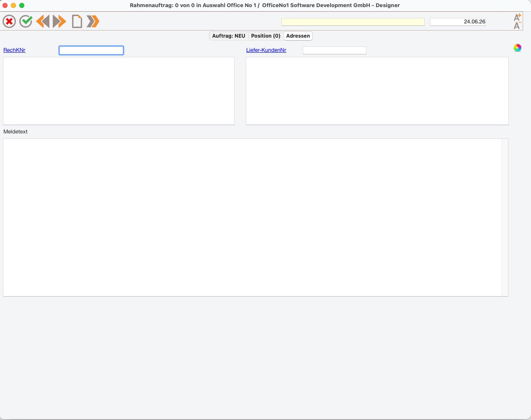Go to previous record with left arrow
Image resolution: width=531 pixels, height=420 pixels.
tap(43, 21)
